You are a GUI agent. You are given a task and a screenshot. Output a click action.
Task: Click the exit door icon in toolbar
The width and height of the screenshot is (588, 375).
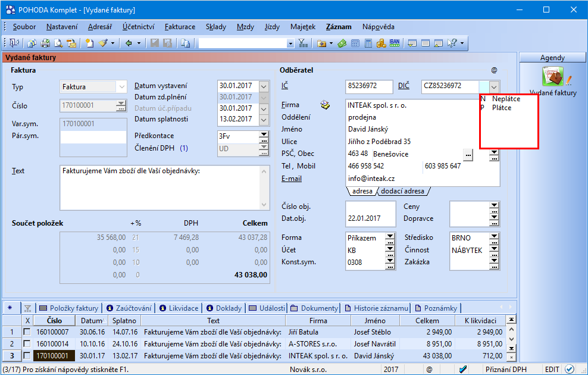[x=14, y=43]
